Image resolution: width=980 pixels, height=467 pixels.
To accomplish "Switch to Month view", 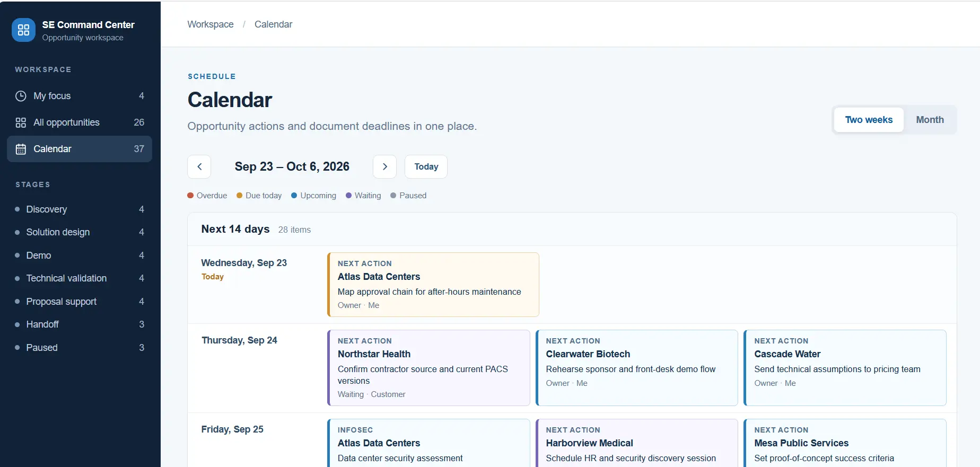I will (x=930, y=120).
